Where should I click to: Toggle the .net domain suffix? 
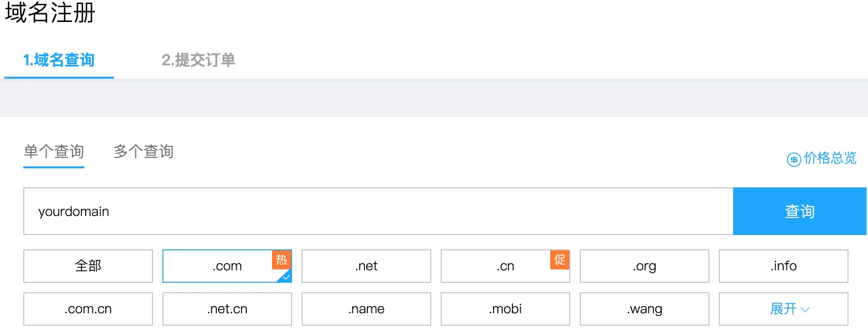tap(366, 266)
